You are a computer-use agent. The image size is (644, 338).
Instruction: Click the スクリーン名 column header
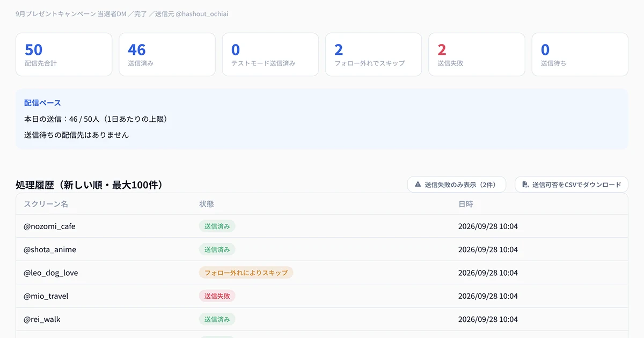click(x=46, y=204)
